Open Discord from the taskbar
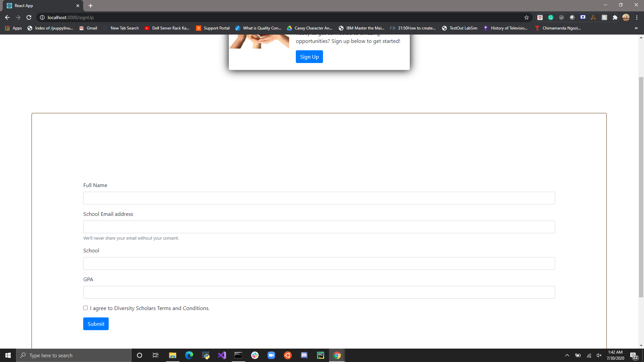 [x=304, y=355]
